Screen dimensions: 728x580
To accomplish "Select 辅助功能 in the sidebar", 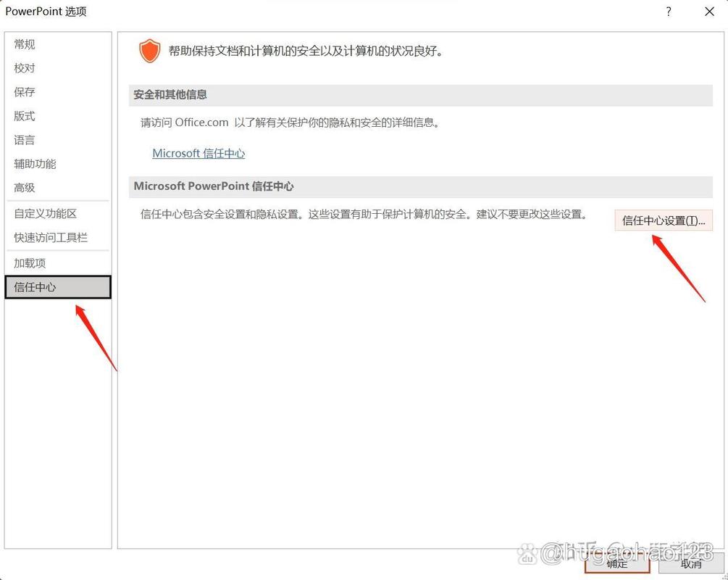I will pos(57,164).
